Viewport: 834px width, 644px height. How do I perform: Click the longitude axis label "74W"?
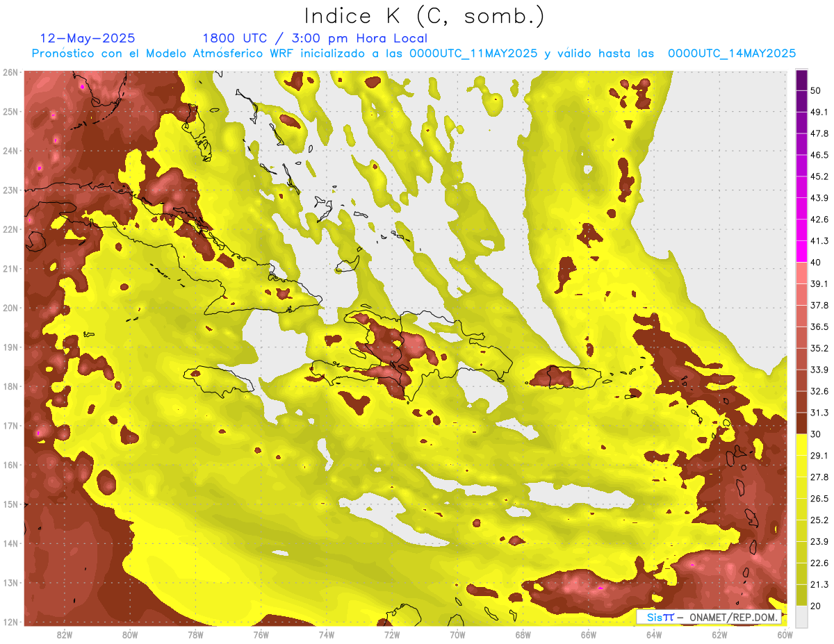click(326, 634)
